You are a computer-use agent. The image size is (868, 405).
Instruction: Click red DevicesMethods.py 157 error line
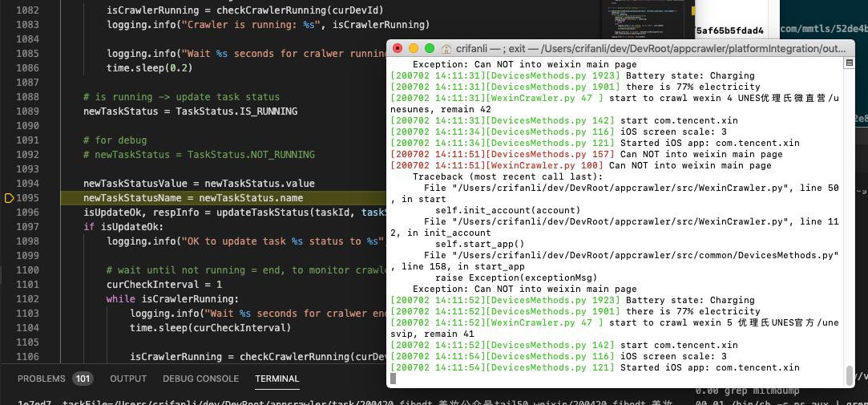(587, 154)
